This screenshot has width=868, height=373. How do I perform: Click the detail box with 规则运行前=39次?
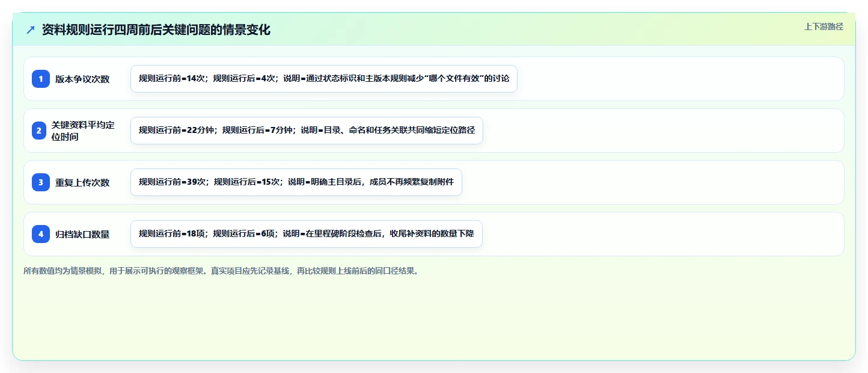pyautogui.click(x=296, y=182)
